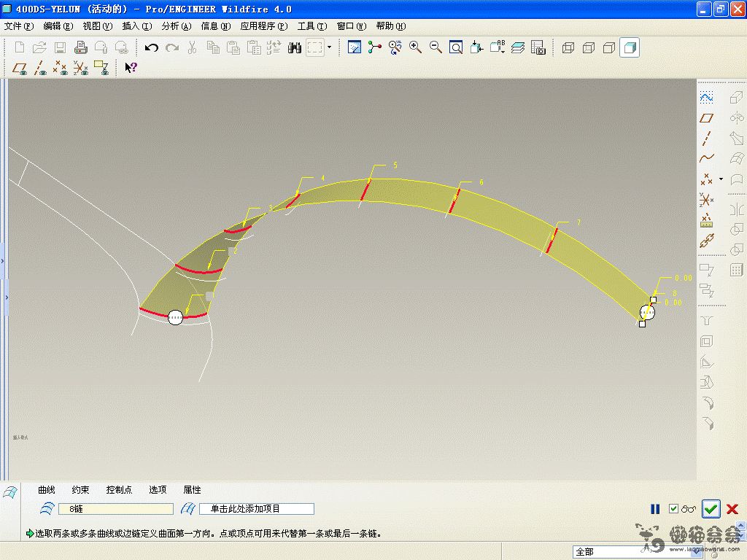Open the 控制点 dashboard tab

[119, 490]
